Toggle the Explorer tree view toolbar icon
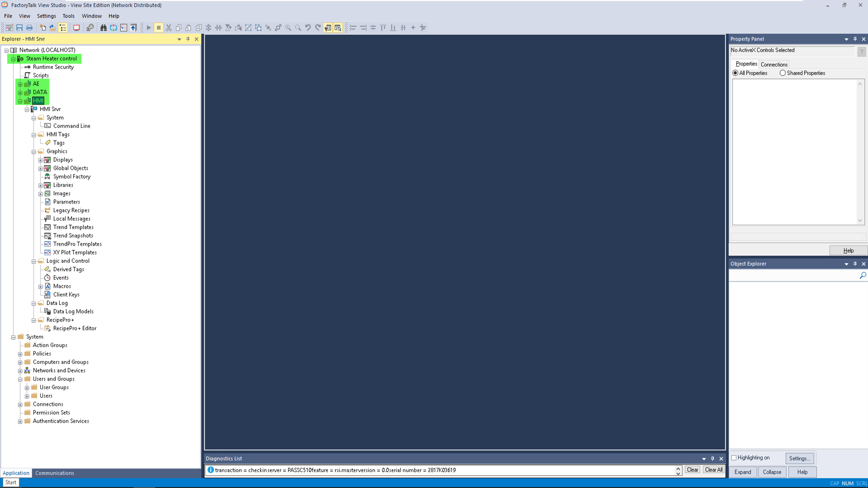This screenshot has width=868, height=488. (x=63, y=28)
